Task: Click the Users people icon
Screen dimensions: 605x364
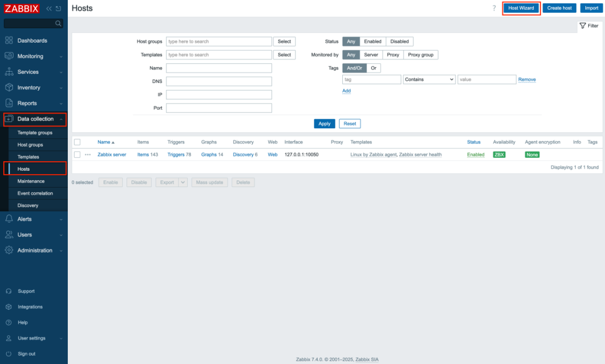Action: pyautogui.click(x=9, y=235)
